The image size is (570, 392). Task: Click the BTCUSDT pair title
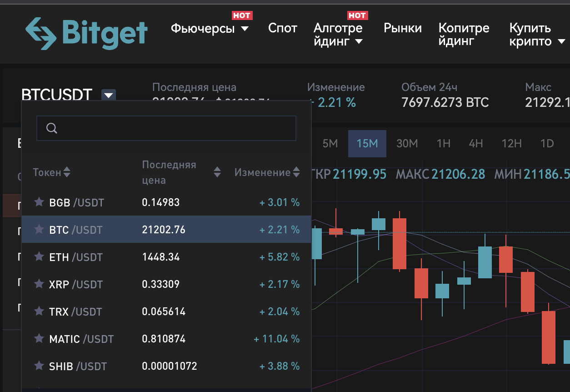57,95
